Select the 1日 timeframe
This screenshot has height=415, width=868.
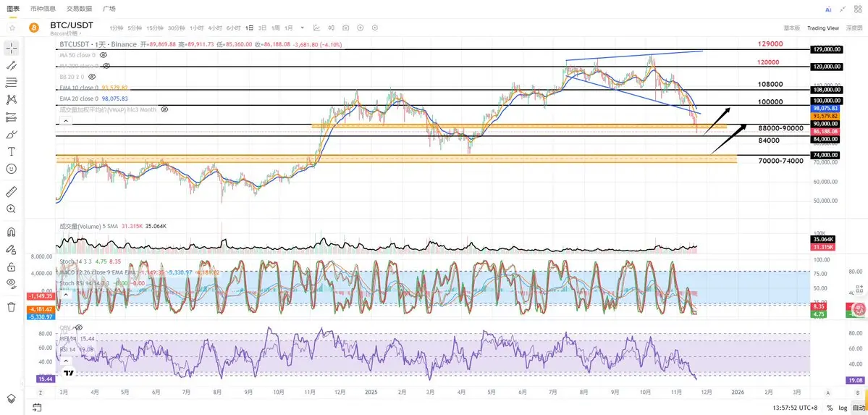(x=250, y=28)
